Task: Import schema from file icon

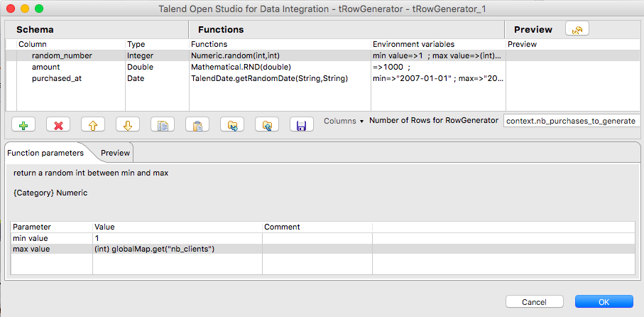Action: [232, 124]
